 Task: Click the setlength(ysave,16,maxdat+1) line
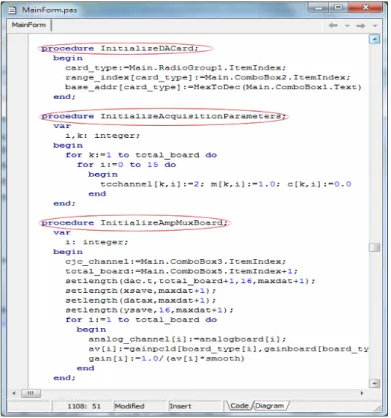pos(149,310)
